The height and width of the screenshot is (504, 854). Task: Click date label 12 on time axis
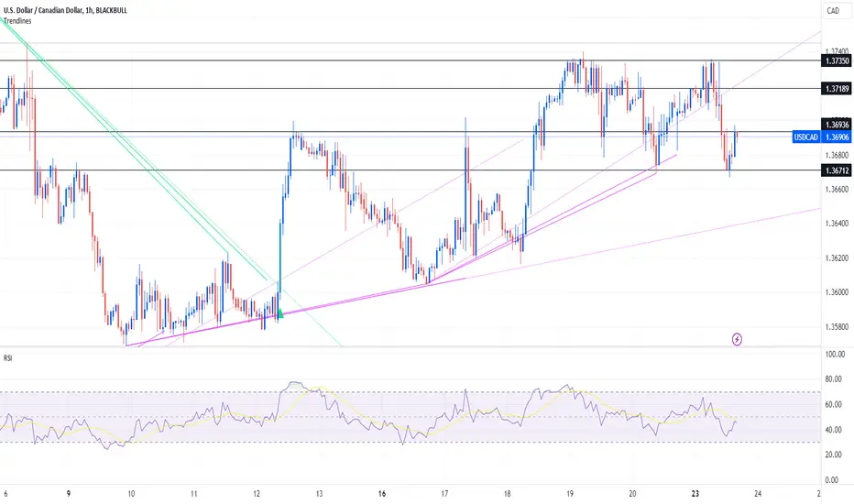point(257,494)
